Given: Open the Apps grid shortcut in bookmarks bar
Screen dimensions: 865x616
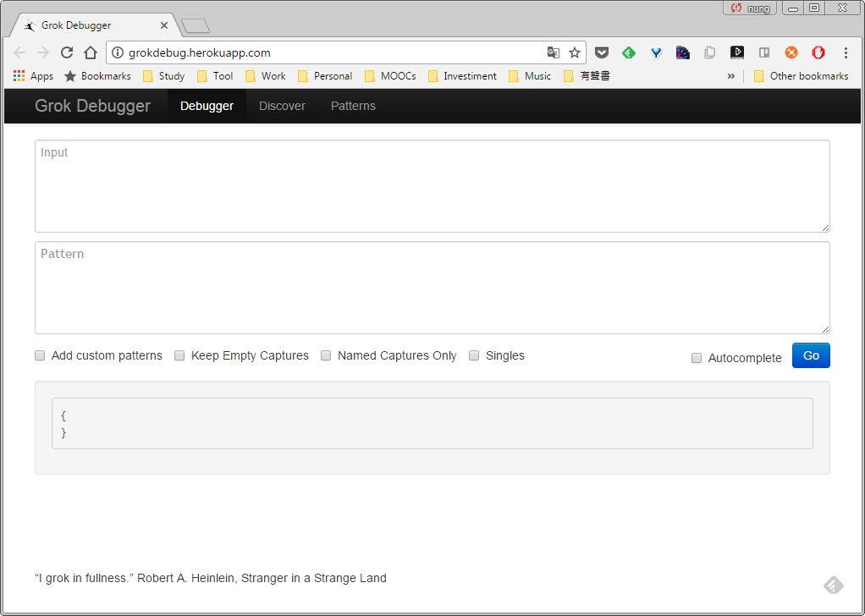Looking at the screenshot, I should tap(33, 76).
